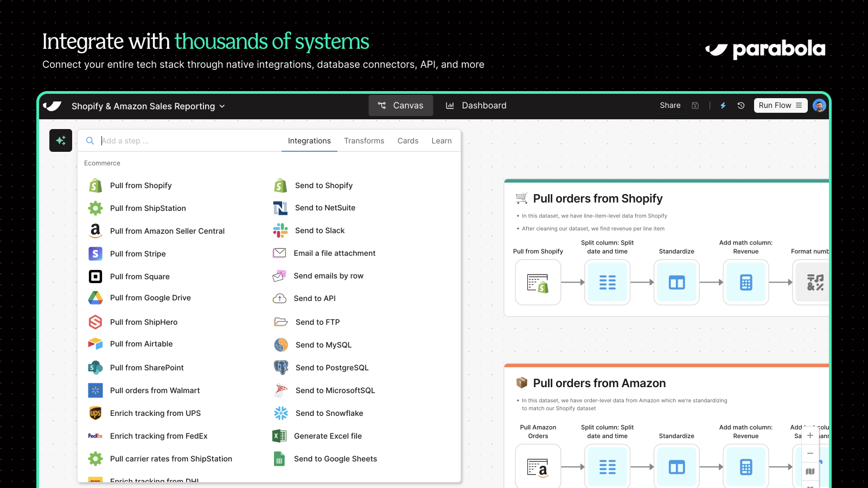This screenshot has height=488, width=868.
Task: Click the Microsoft SQL Server icon
Action: tap(281, 390)
